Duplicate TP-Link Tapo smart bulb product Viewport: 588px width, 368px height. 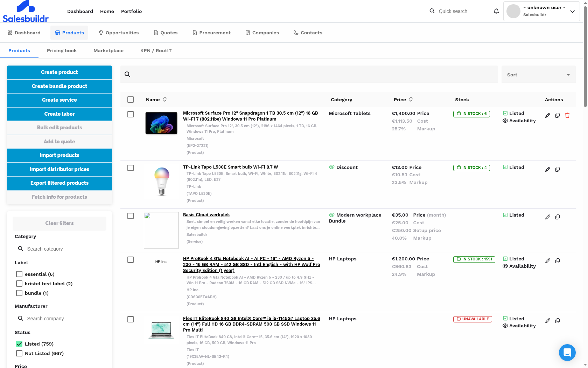[558, 169]
